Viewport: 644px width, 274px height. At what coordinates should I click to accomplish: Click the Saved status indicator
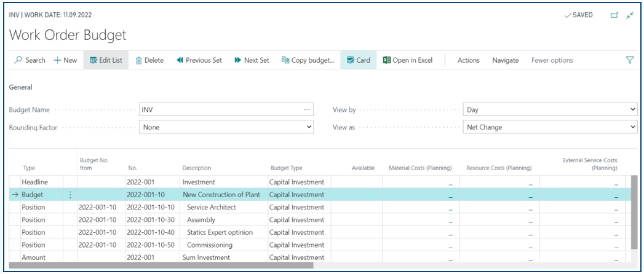pos(579,15)
